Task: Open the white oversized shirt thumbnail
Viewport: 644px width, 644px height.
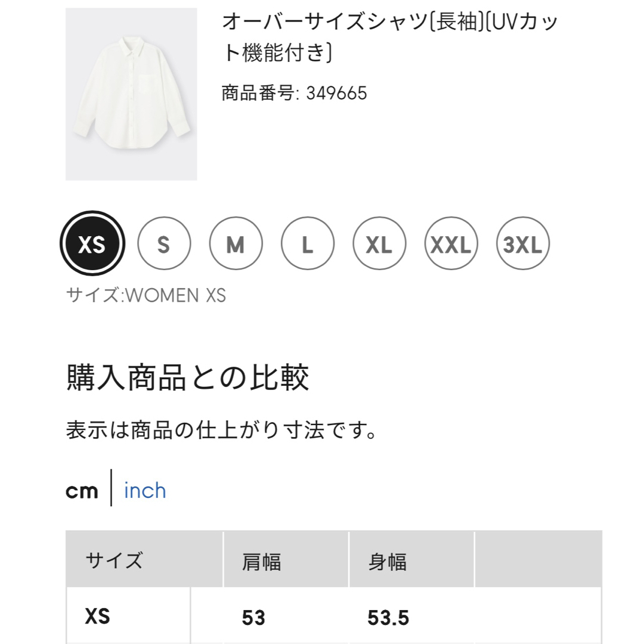Action: 131,94
